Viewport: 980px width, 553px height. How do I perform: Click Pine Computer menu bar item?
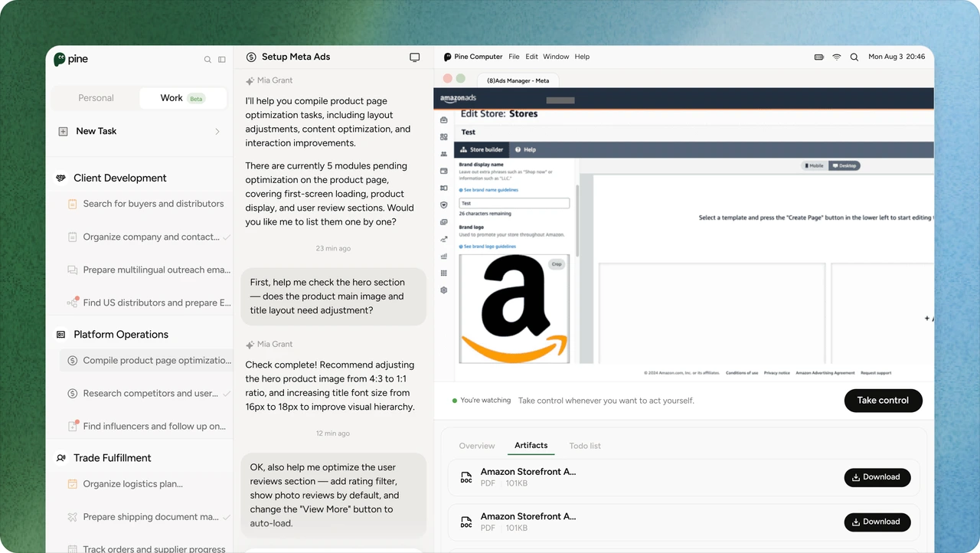pos(479,57)
